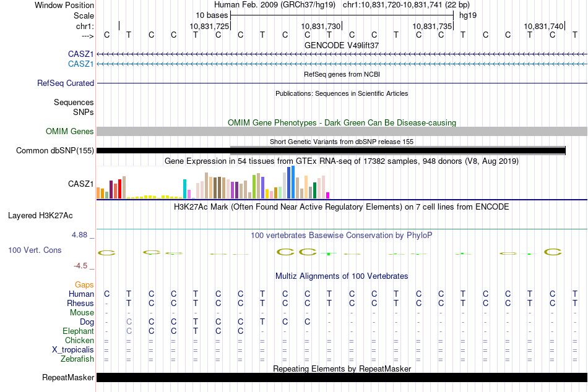The height and width of the screenshot is (392, 588).
Task: Click the top CASZ1 transcript label in GENCODE
Action: 80,54
